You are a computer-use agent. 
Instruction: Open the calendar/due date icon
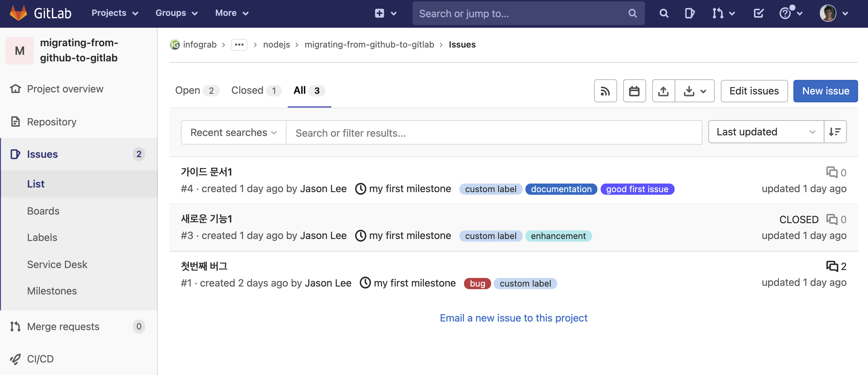(635, 91)
